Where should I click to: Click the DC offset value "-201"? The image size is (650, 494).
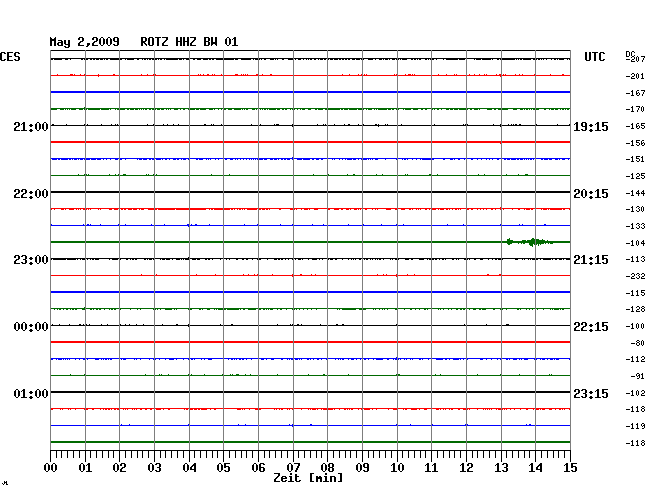pyautogui.click(x=635, y=76)
